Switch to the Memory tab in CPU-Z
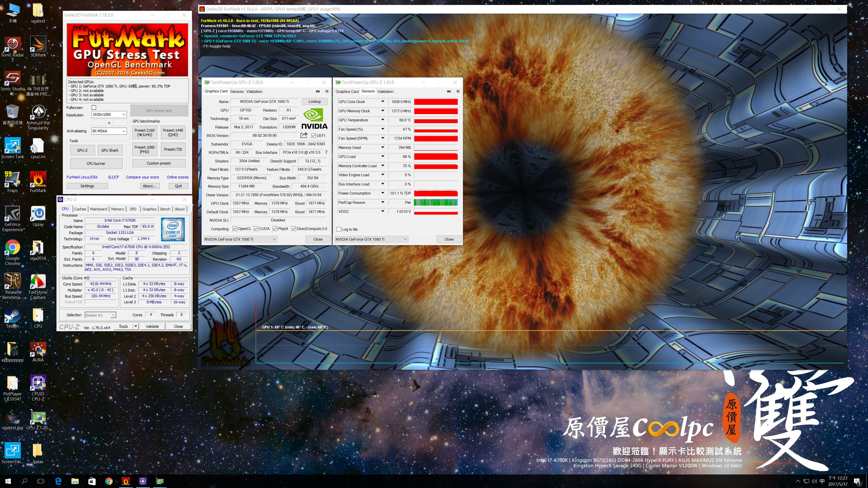868x488 pixels. tap(118, 209)
